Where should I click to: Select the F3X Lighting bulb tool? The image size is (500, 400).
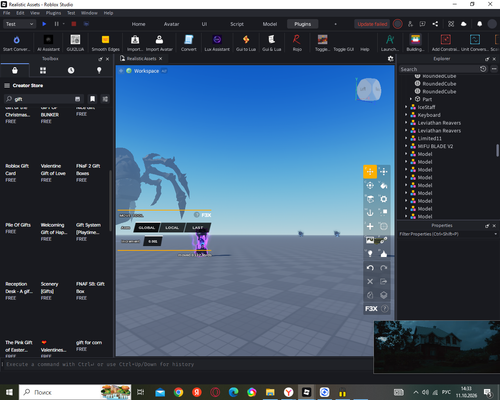(x=370, y=254)
